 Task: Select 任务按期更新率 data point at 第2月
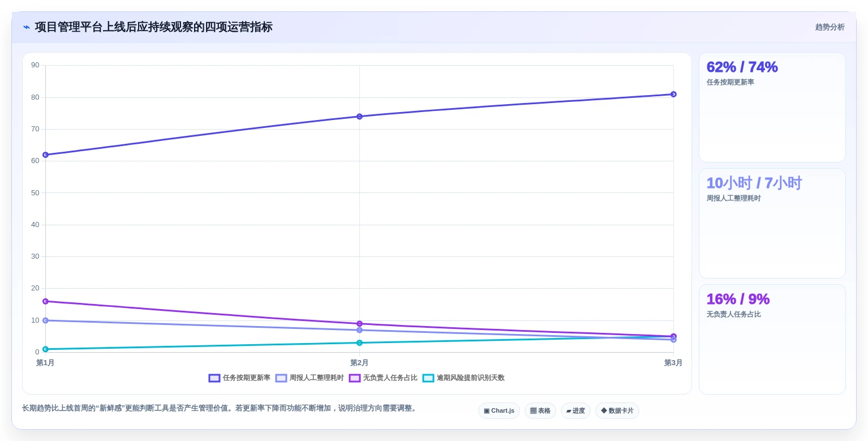(359, 117)
